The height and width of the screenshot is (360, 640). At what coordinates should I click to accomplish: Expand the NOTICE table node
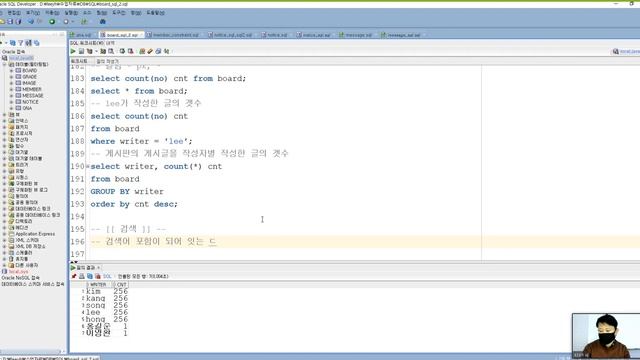(11, 102)
